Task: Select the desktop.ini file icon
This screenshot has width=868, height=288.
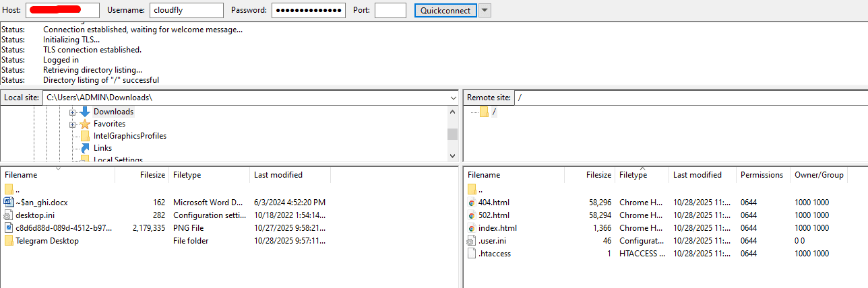Action: coord(9,215)
